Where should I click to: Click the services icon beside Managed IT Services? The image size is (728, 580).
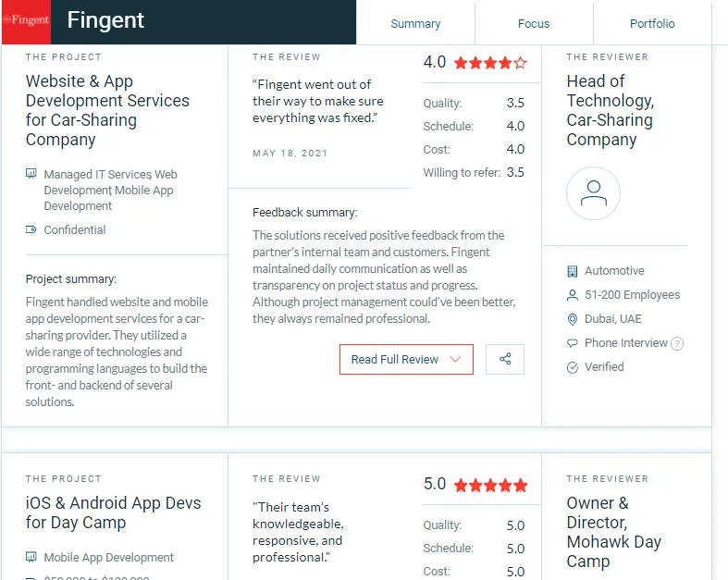tap(31, 174)
